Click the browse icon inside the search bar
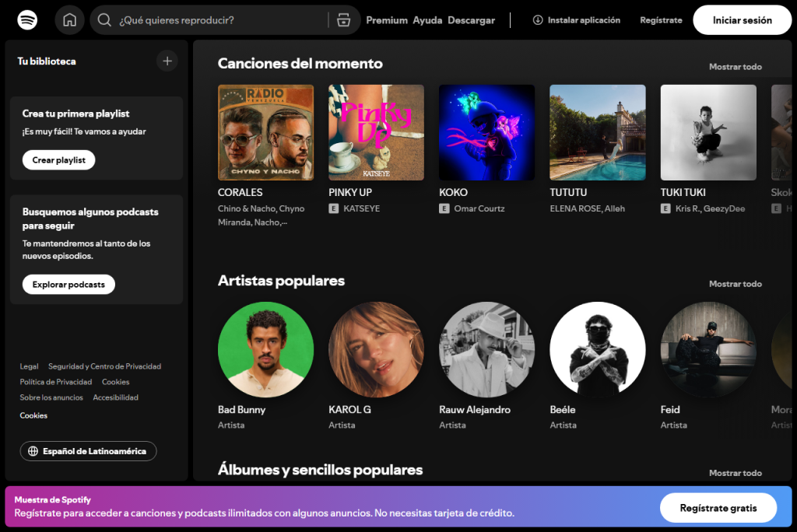The height and width of the screenshot is (532, 797). [343, 19]
